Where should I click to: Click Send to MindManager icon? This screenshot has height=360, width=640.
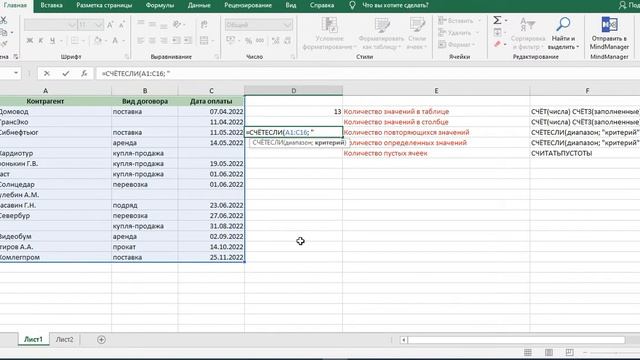point(609,24)
